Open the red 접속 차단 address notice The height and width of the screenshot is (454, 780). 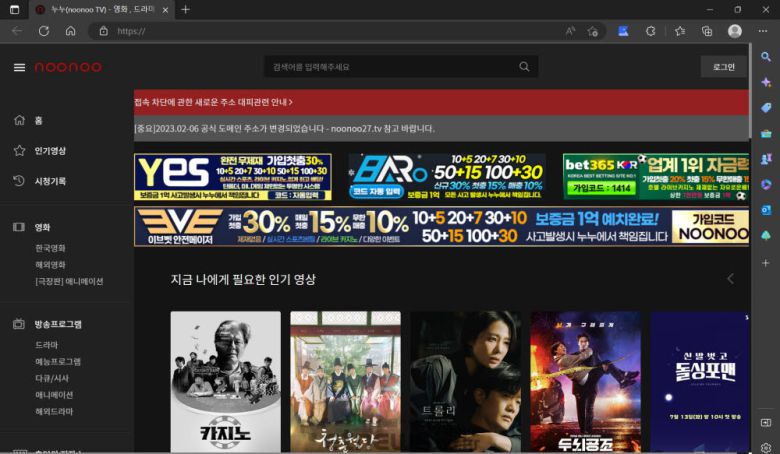441,102
